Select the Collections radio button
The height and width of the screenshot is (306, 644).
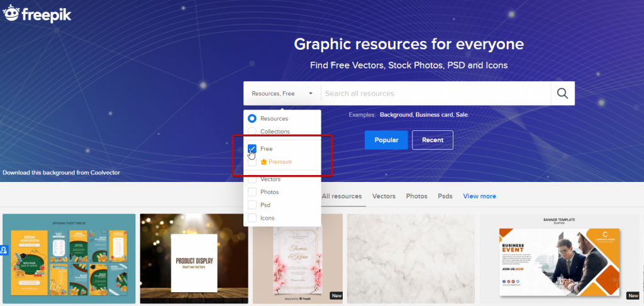click(x=252, y=132)
